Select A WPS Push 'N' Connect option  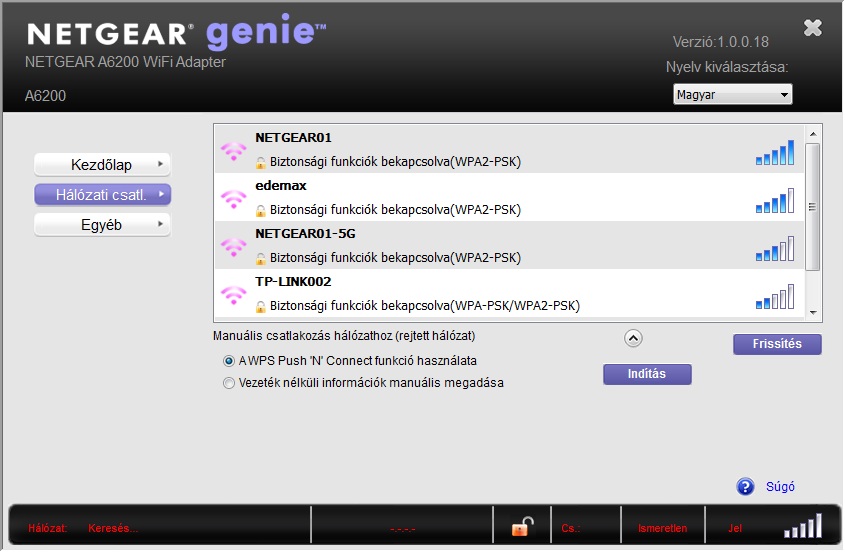(x=229, y=361)
